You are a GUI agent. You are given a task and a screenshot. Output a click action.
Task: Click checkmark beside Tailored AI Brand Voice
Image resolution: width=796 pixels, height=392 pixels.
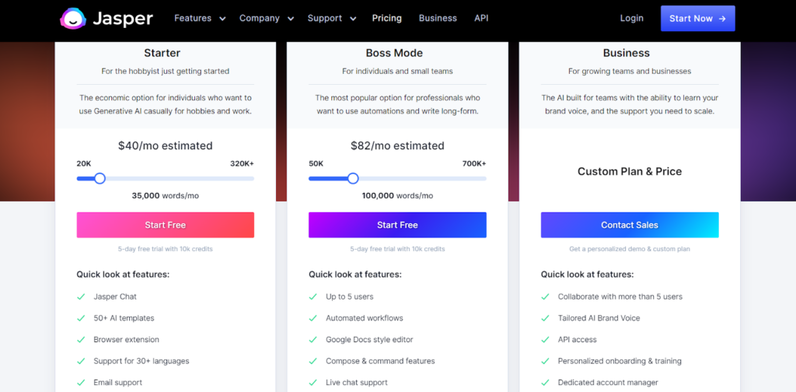pos(545,318)
